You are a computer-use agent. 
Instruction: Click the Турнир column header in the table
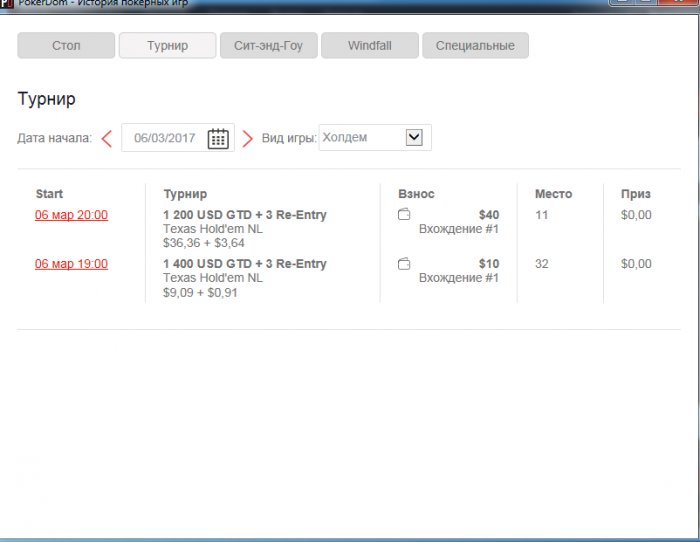pyautogui.click(x=185, y=194)
